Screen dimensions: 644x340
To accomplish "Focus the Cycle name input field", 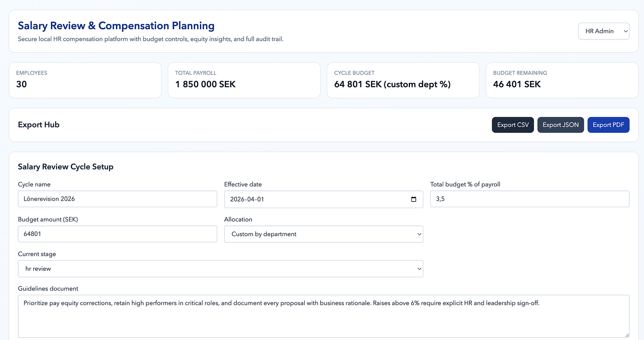I will click(117, 199).
